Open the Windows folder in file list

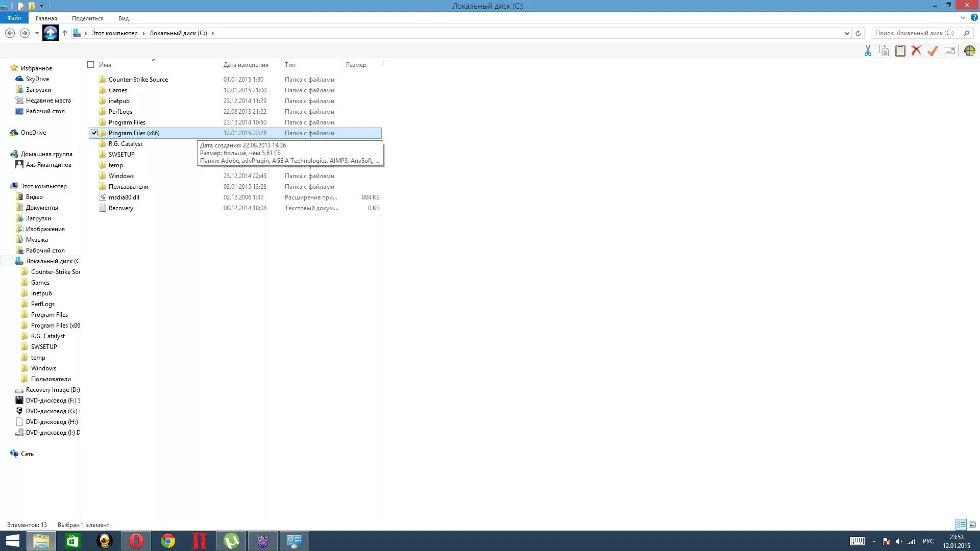[120, 176]
